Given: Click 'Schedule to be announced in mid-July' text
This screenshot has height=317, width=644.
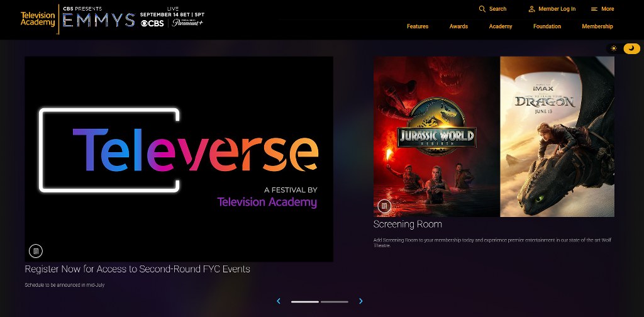Looking at the screenshot, I should point(65,285).
